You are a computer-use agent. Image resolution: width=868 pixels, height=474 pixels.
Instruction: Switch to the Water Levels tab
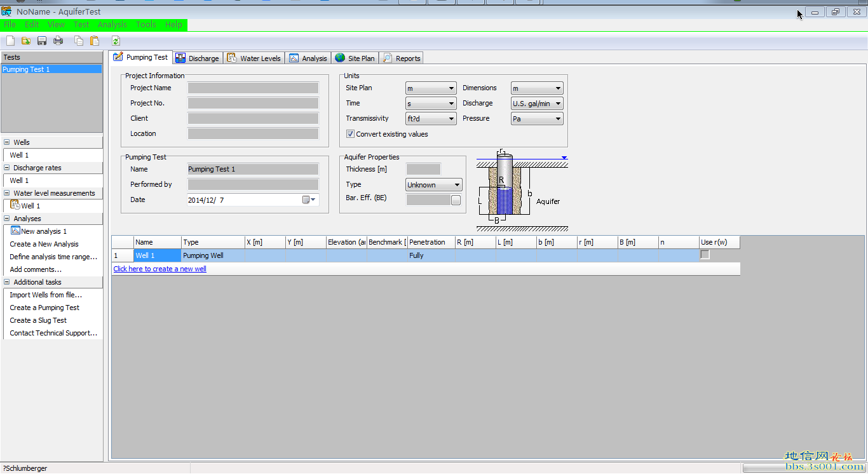(254, 58)
